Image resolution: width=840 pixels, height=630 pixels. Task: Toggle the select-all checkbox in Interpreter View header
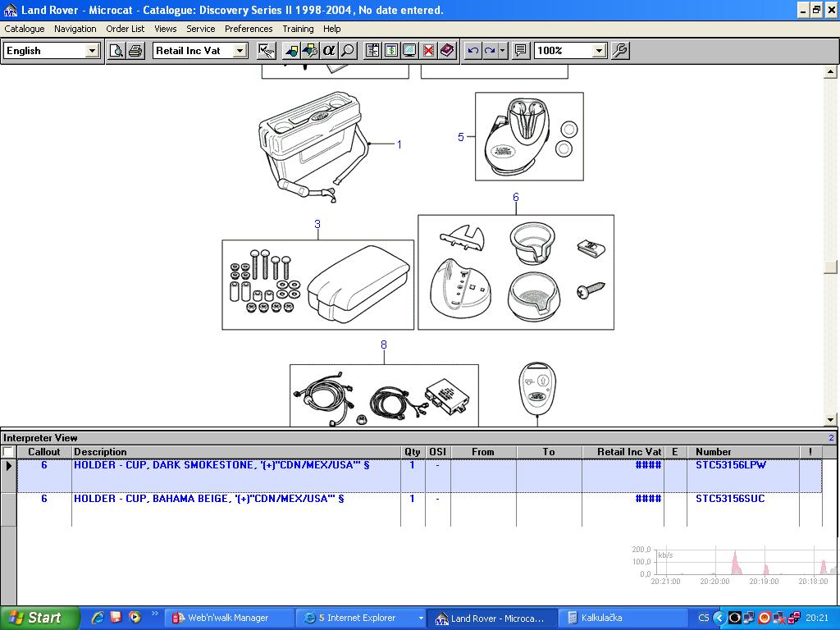point(8,452)
